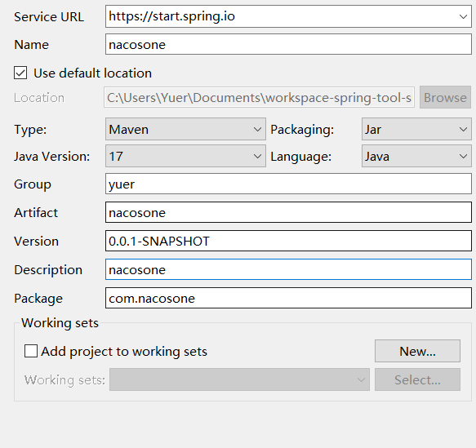Click the Service URL label

pos(49,16)
